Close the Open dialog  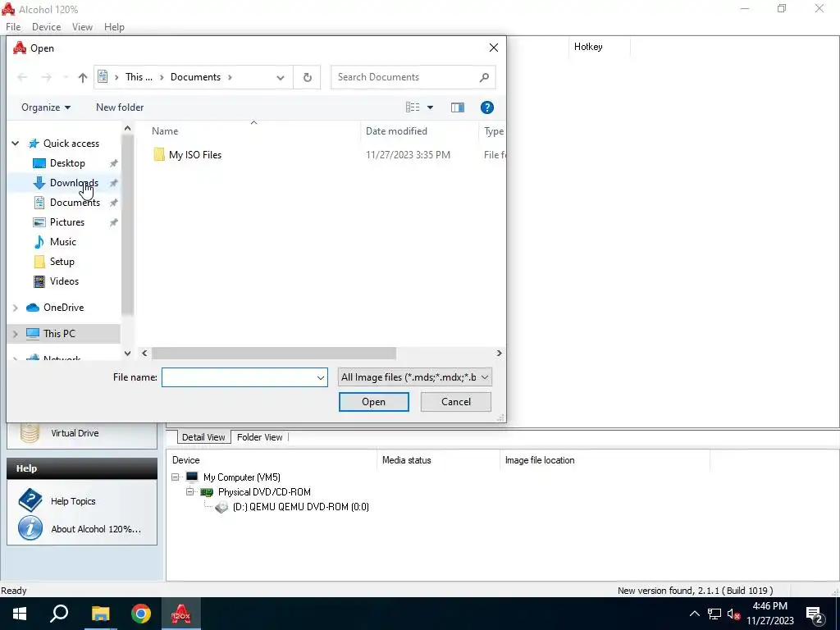pos(493,48)
